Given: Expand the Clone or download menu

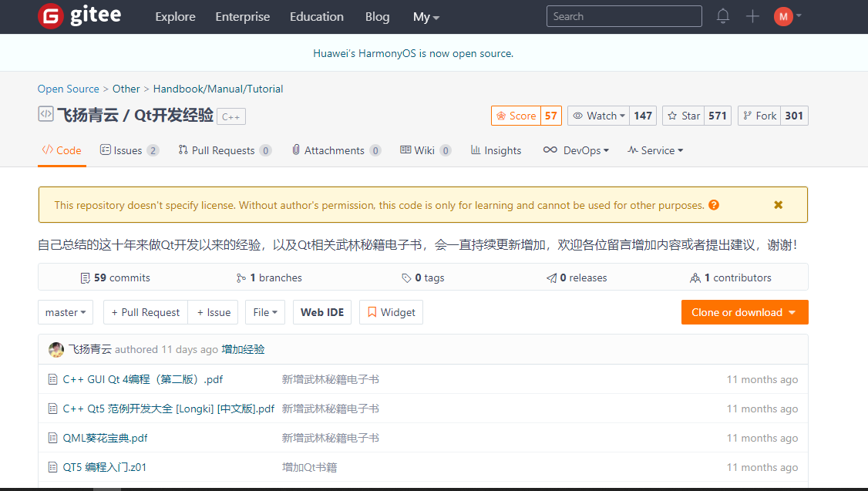Looking at the screenshot, I should [745, 312].
